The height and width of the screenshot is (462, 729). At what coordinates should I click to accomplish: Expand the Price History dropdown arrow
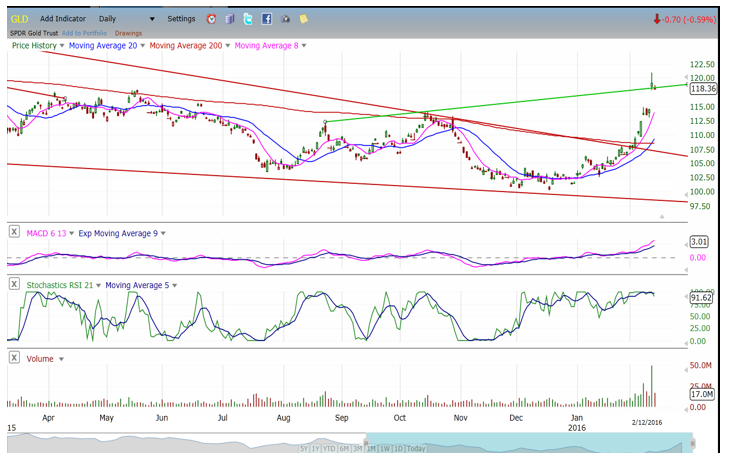pyautogui.click(x=62, y=46)
